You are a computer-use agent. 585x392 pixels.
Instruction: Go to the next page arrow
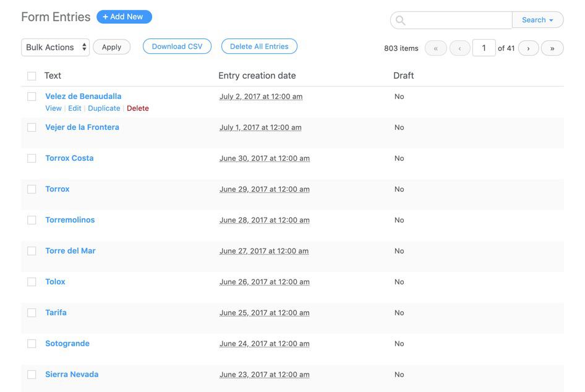coord(528,48)
